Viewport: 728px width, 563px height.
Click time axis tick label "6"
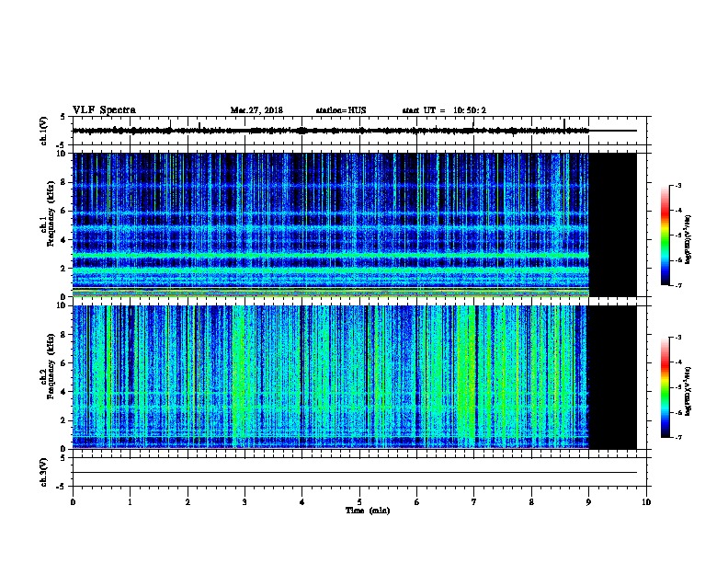[x=417, y=502]
